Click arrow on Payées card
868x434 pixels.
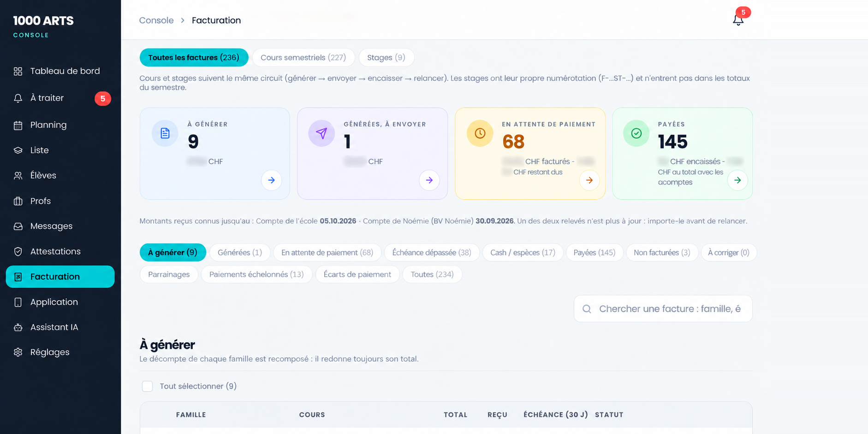click(737, 180)
